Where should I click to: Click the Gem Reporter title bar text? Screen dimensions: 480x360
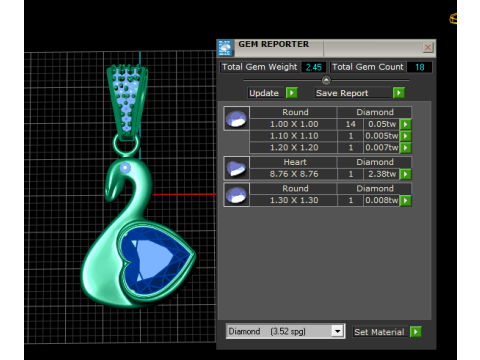point(273,44)
